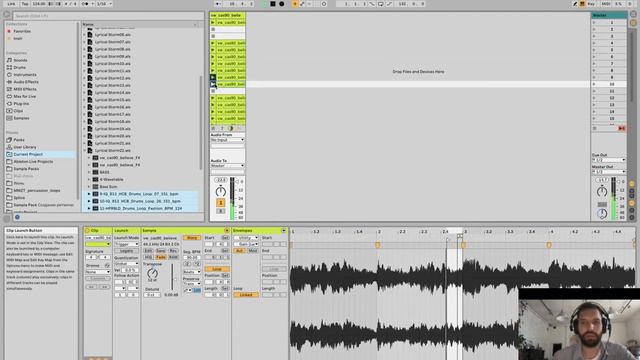This screenshot has height=360, width=640.
Task: Click the browser search field
Action: 108,16
